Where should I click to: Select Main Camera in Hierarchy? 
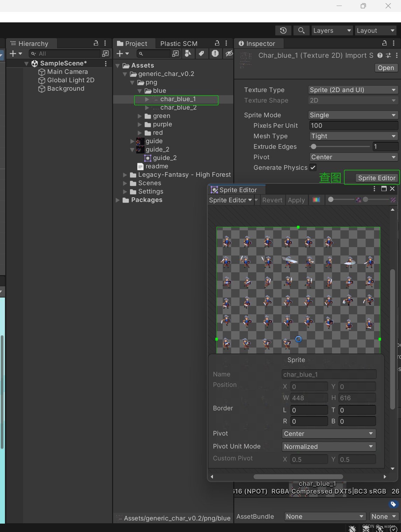(x=67, y=72)
